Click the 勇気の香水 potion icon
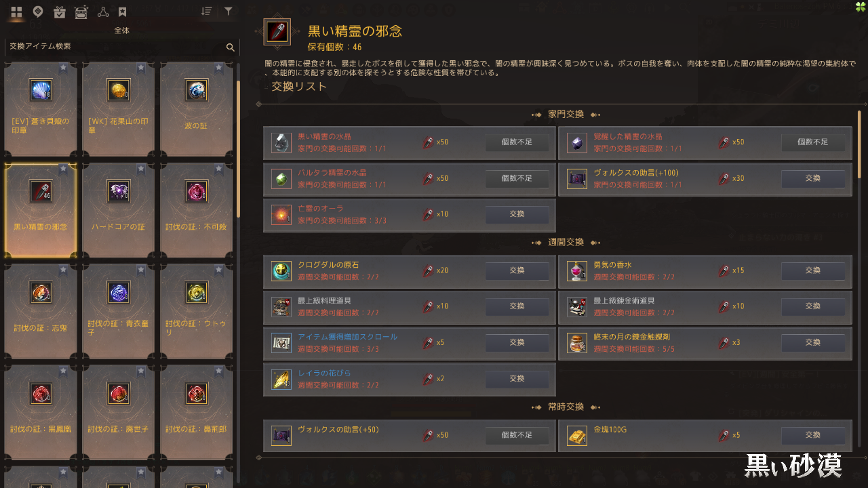 click(577, 271)
